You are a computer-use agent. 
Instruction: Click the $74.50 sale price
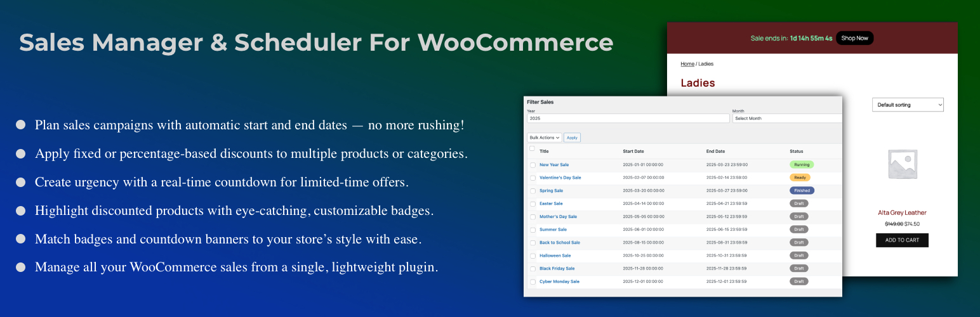click(912, 224)
